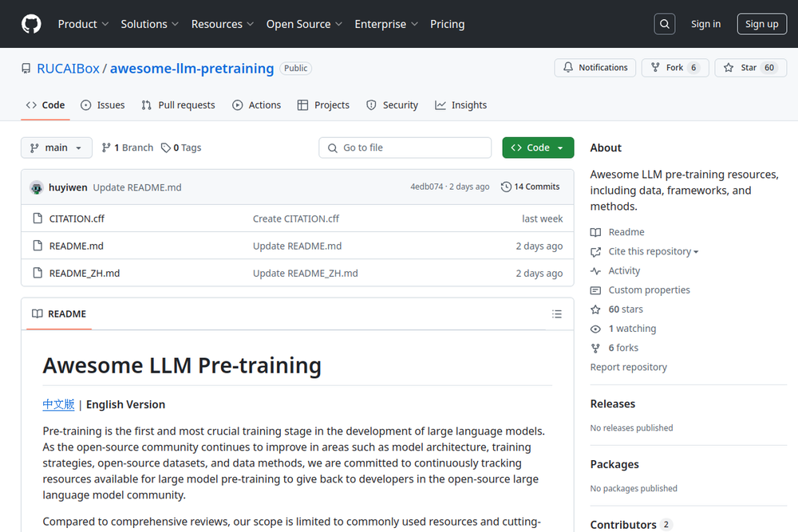
Task: Open the Pricing page
Action: click(x=448, y=24)
